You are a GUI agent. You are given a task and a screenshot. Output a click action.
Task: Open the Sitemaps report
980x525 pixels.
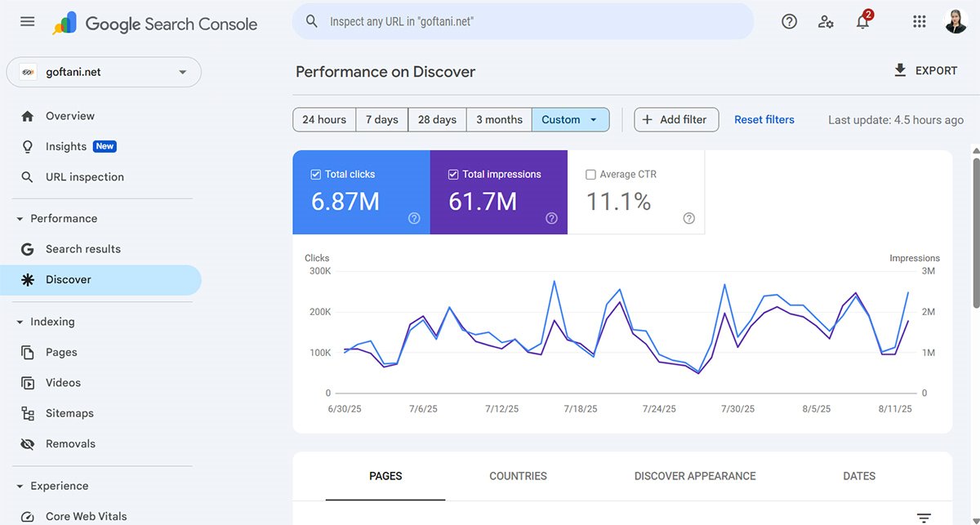coord(69,413)
